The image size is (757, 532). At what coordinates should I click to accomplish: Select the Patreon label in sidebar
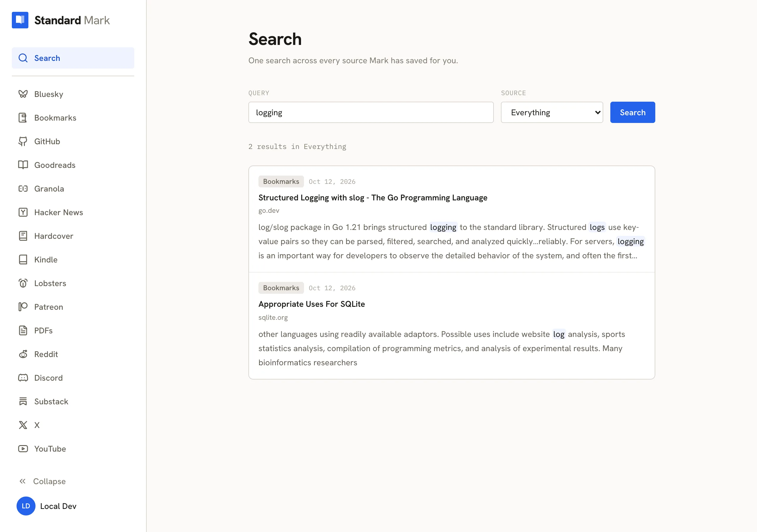pos(48,307)
